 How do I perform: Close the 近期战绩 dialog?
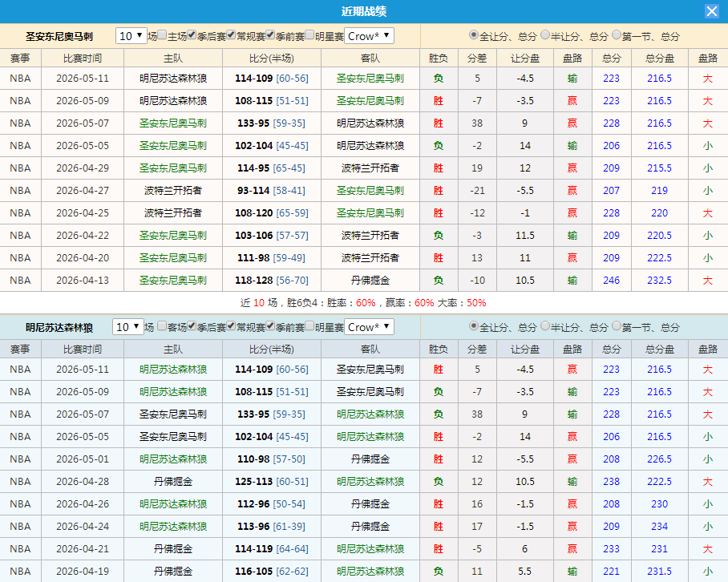[x=711, y=11]
